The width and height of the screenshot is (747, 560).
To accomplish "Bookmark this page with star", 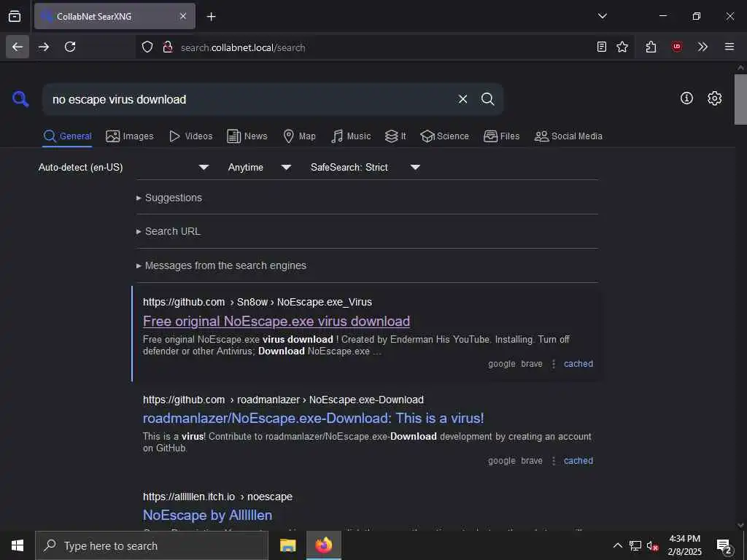I will [x=622, y=47].
